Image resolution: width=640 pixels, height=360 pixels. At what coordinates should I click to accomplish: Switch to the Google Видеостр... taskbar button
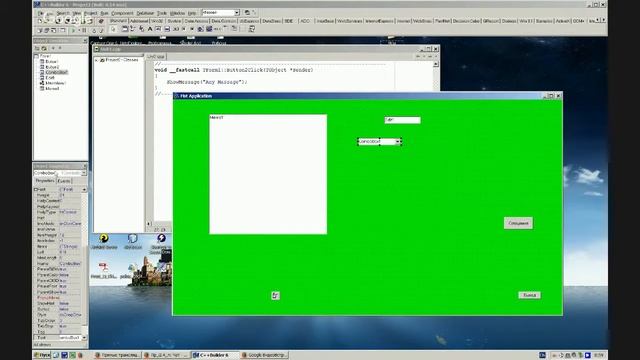tap(264, 355)
